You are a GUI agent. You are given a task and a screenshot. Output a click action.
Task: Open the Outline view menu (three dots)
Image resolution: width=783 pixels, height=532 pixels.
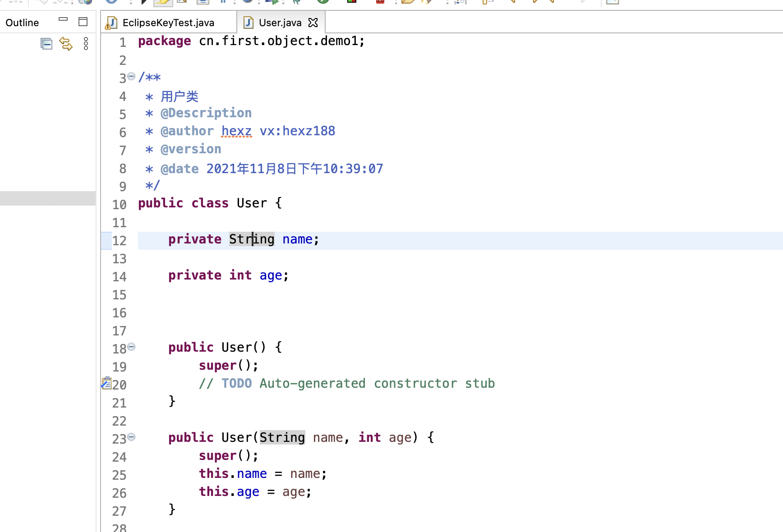[x=86, y=44]
